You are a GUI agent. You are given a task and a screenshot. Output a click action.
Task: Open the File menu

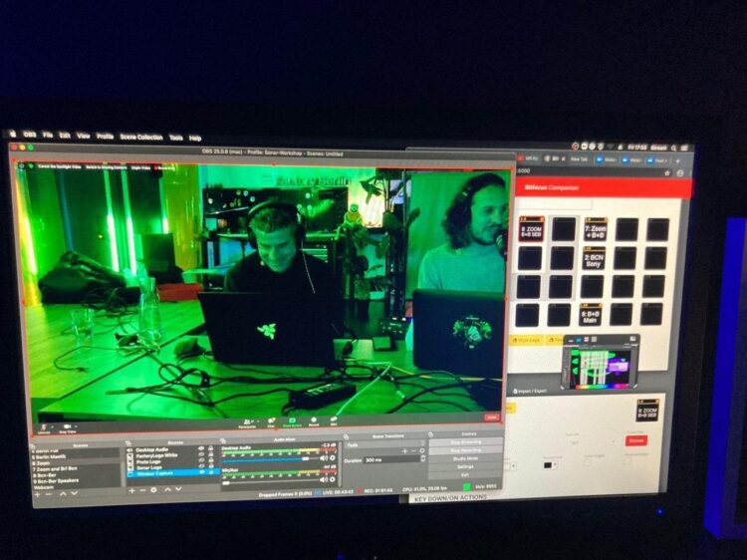[x=48, y=135]
